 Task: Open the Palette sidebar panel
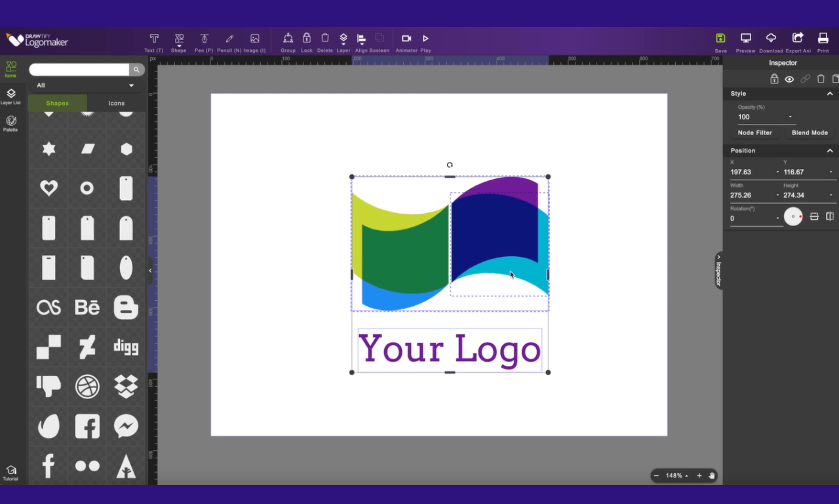(10, 123)
